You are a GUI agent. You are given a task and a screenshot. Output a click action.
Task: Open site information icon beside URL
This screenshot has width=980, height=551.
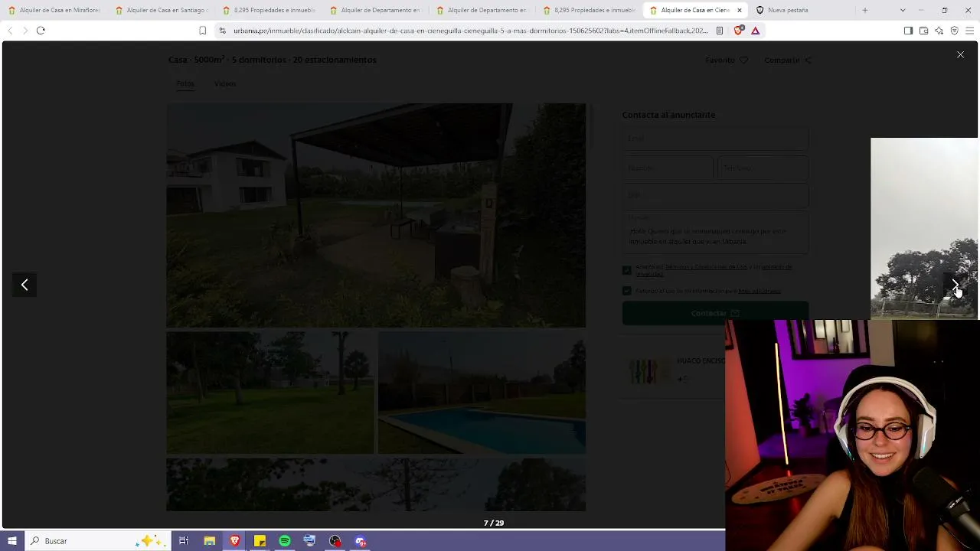(222, 31)
